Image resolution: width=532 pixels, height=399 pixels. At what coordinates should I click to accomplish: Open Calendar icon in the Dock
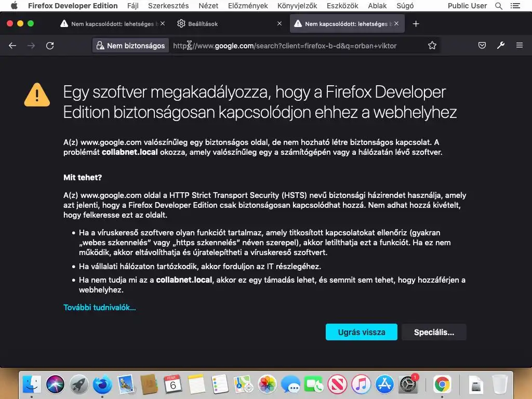pyautogui.click(x=173, y=384)
